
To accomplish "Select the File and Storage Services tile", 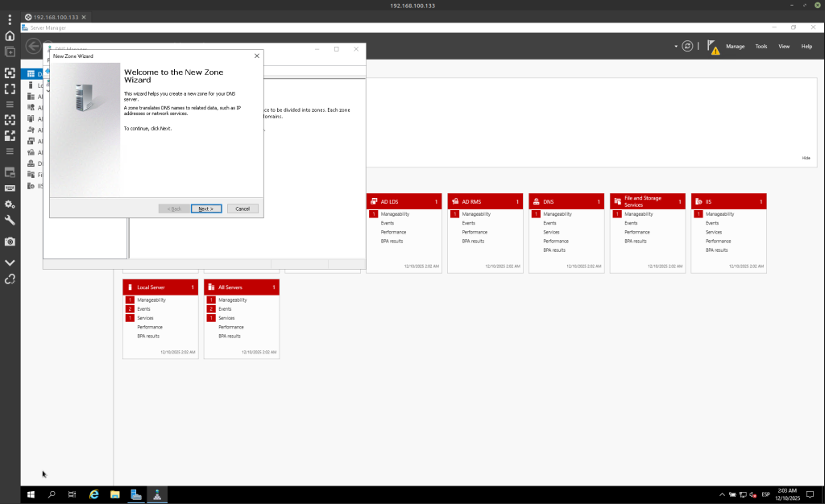I will click(647, 201).
